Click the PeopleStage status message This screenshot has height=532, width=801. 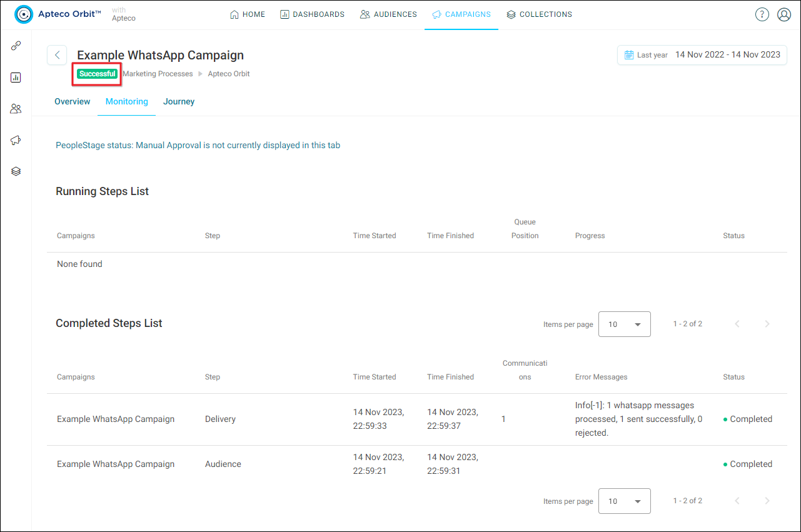coord(198,145)
